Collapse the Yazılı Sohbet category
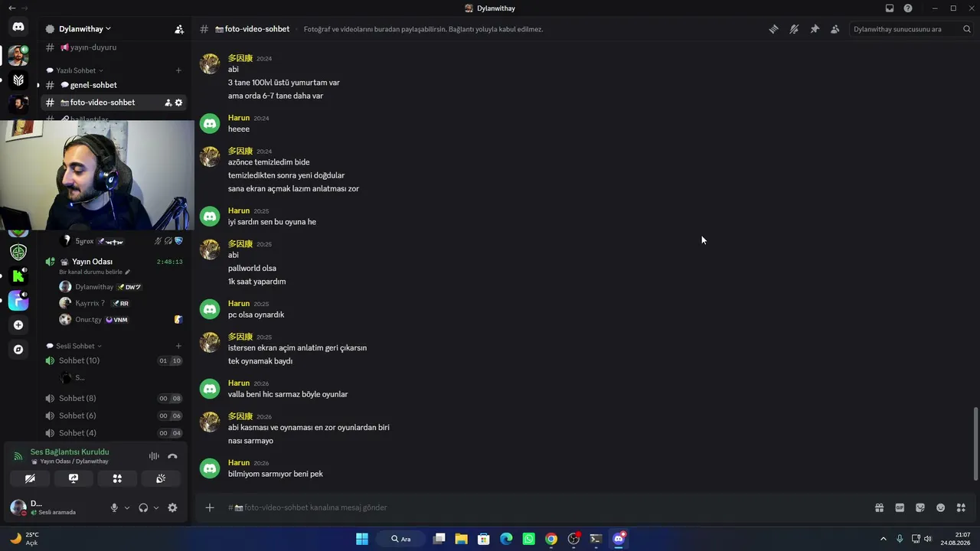The width and height of the screenshot is (980, 551). (x=75, y=70)
